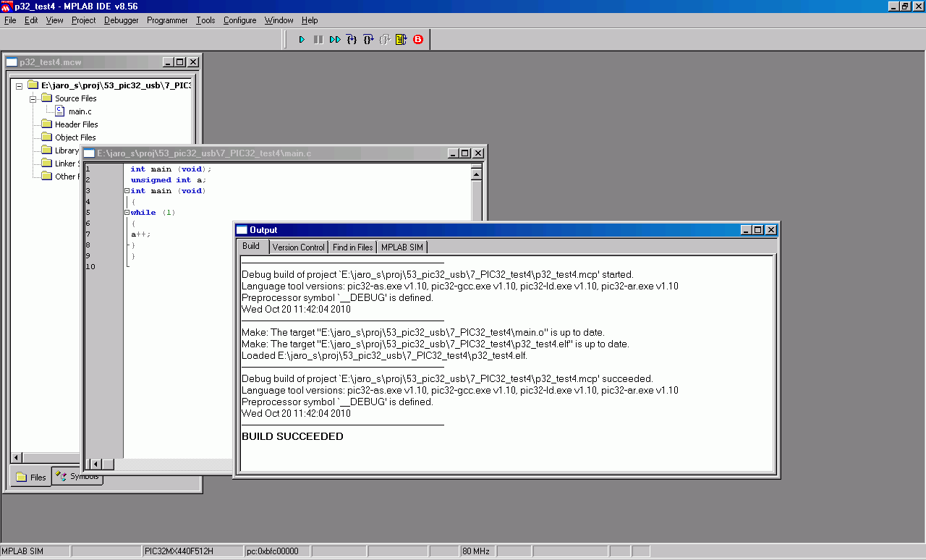926x560 pixels.
Task: Click 'unsigned int a;' code line
Action: pos(168,180)
